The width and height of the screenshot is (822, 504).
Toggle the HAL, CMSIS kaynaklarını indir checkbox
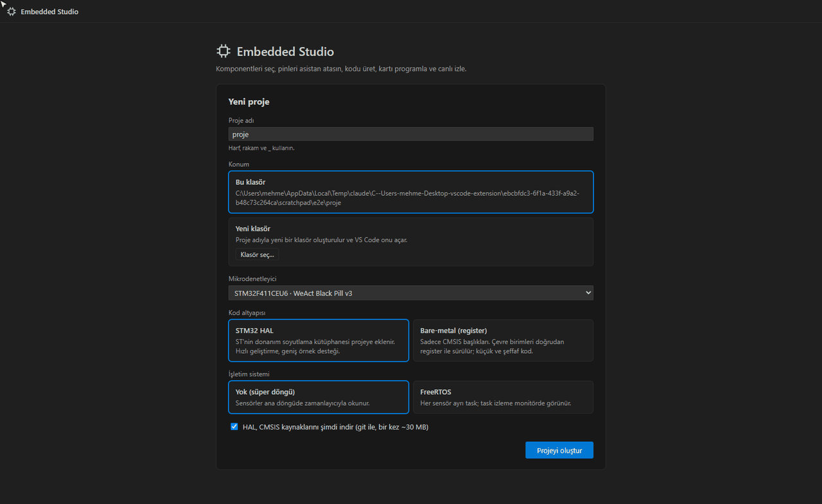click(x=234, y=426)
